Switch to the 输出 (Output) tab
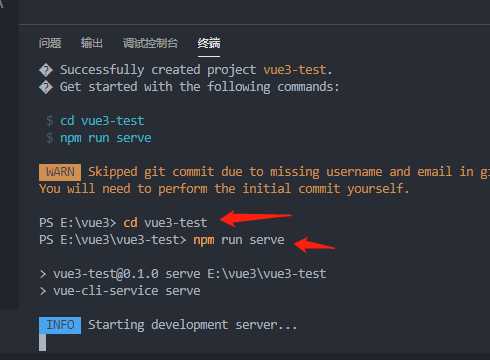 coord(92,43)
